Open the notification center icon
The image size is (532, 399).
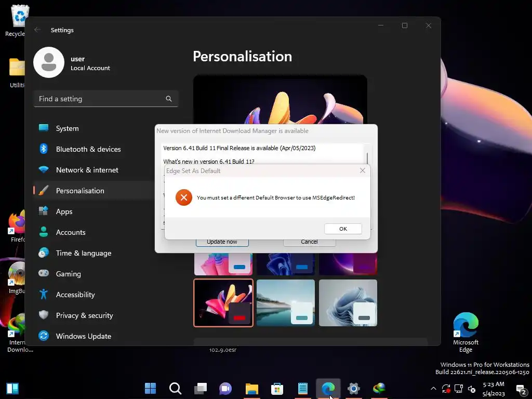tap(521, 389)
